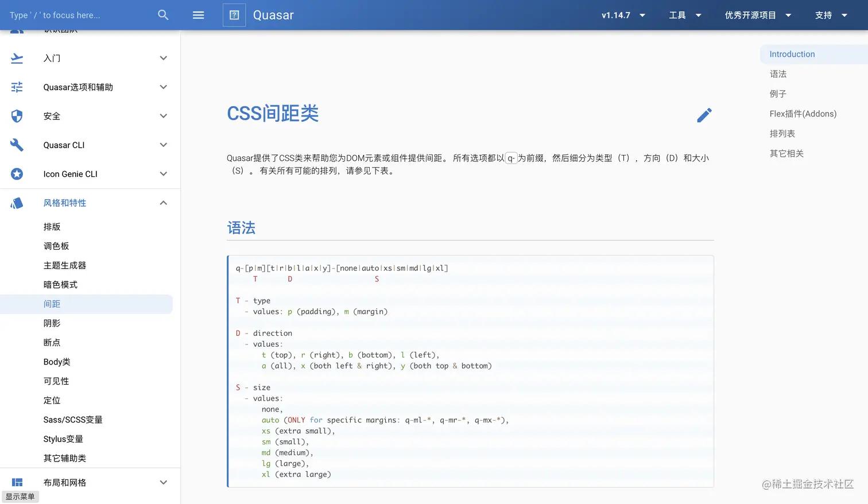Focus the search input field
Viewport: 868px width, 504px height.
pos(80,15)
